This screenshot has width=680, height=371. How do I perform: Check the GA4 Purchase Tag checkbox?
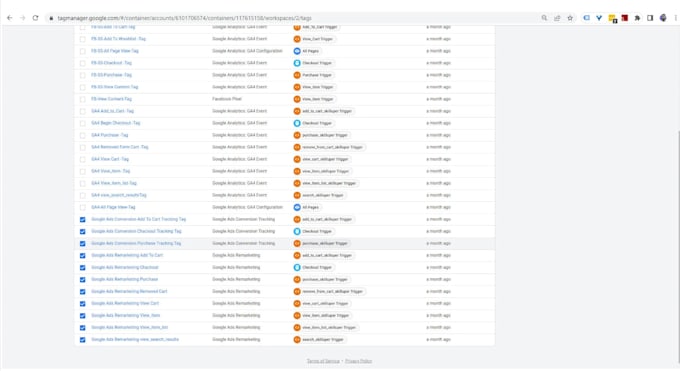tap(82, 135)
